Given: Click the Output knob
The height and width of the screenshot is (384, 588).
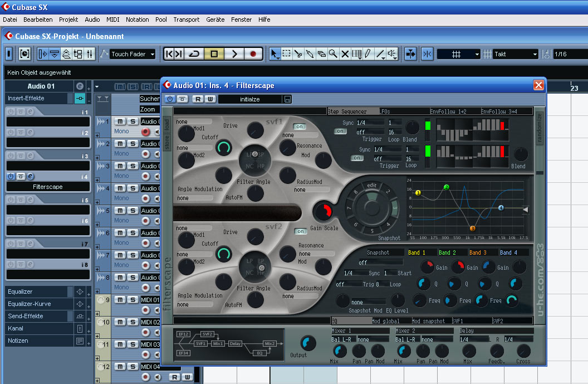Looking at the screenshot, I should [x=308, y=343].
